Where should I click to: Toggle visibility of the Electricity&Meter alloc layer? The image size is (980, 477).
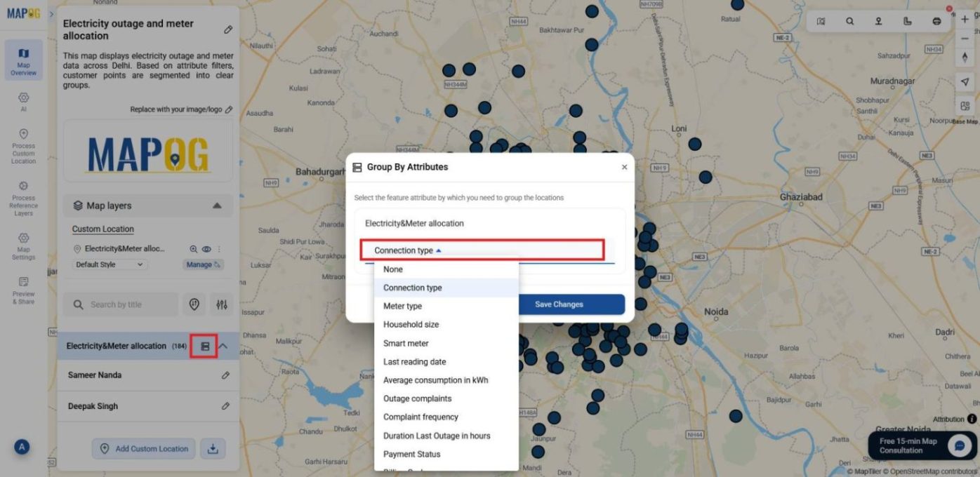click(206, 249)
